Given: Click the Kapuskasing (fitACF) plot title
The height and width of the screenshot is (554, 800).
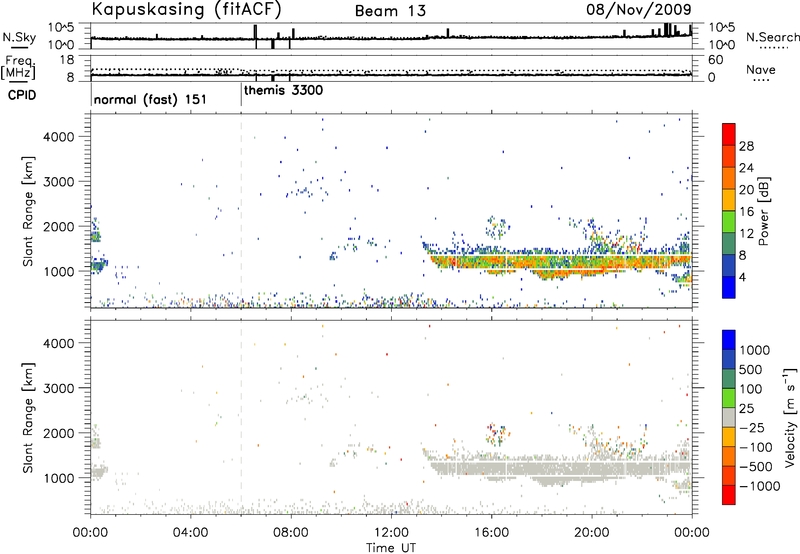Looking at the screenshot, I should coord(186,10).
